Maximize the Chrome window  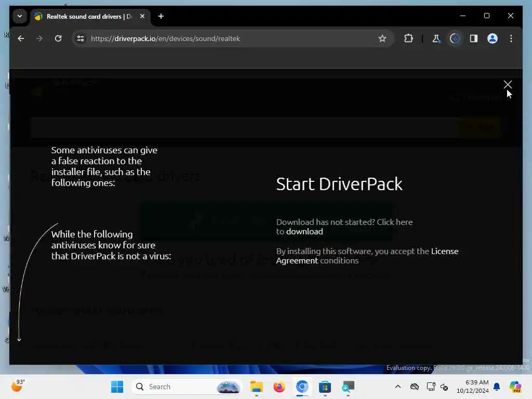coord(486,16)
